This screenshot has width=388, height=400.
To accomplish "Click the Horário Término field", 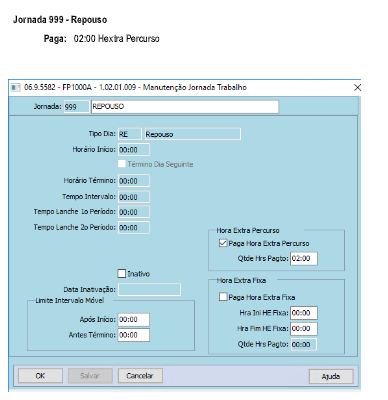I will click(x=134, y=181).
